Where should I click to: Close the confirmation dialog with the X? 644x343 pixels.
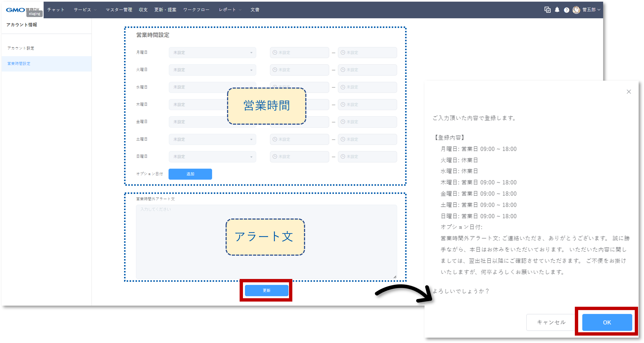[x=629, y=92]
